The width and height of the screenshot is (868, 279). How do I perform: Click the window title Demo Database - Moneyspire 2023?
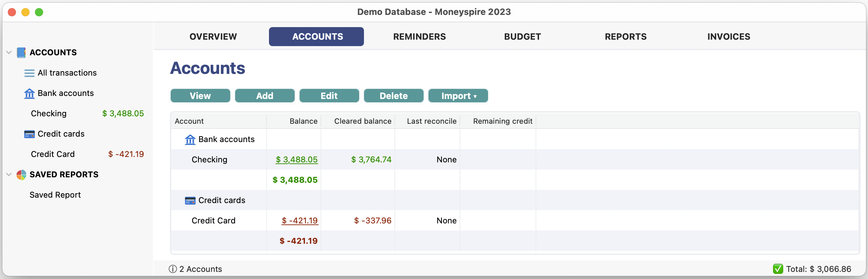coord(434,12)
